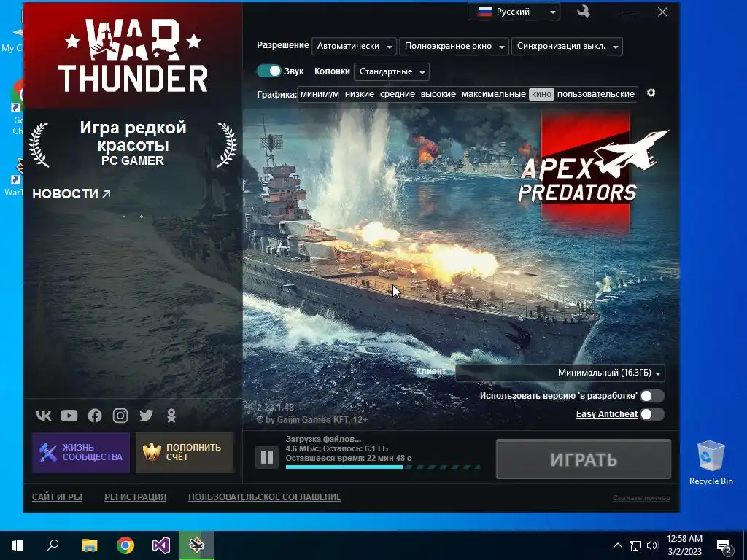747x560 pixels.
Task: Open САЙТ ИГРЫ link
Action: [57, 497]
